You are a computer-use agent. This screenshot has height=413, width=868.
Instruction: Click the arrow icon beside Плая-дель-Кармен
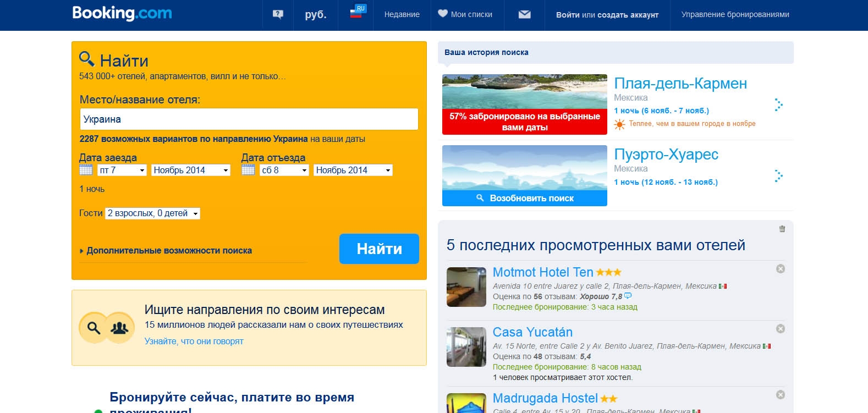778,105
